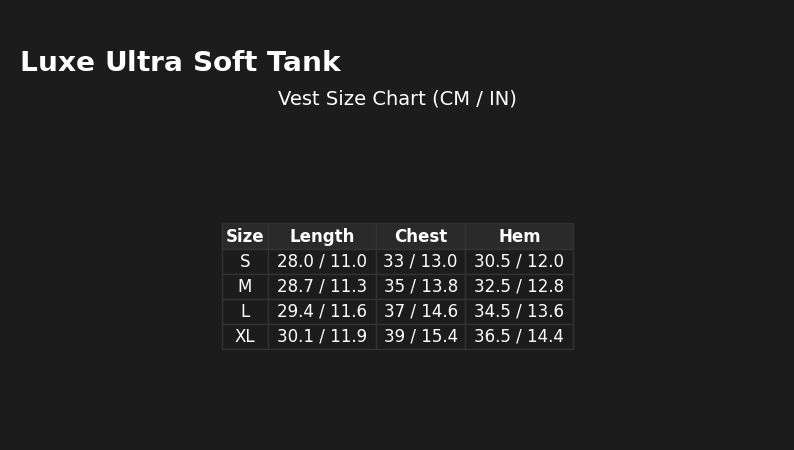The image size is (794, 450).
Task: Select the Vest Size Chart subtitle
Action: [397, 99]
